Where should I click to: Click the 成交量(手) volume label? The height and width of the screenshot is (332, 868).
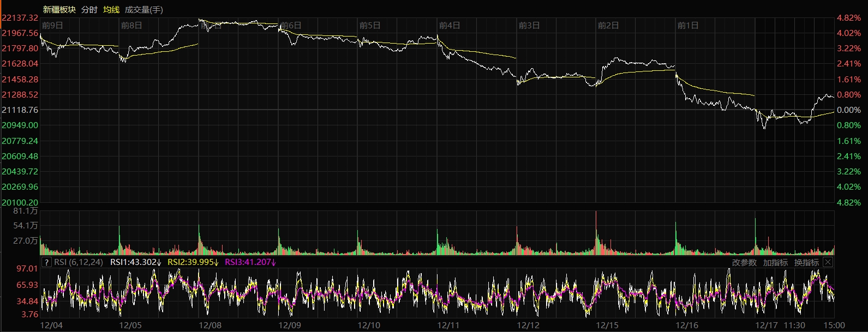coord(143,9)
